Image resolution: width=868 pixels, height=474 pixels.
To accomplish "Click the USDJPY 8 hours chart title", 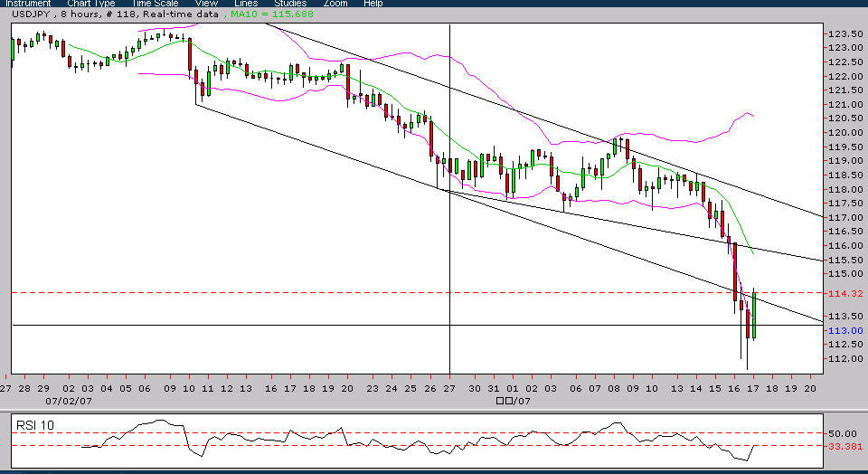I will [x=115, y=14].
